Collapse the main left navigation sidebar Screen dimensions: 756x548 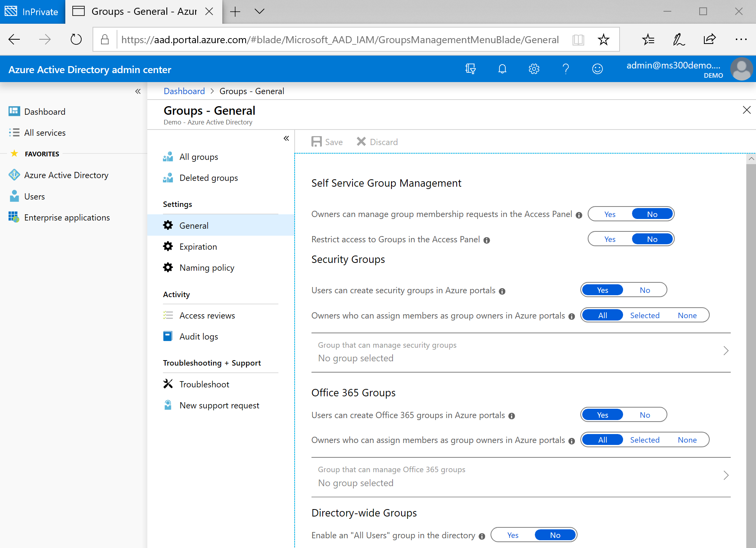138,91
